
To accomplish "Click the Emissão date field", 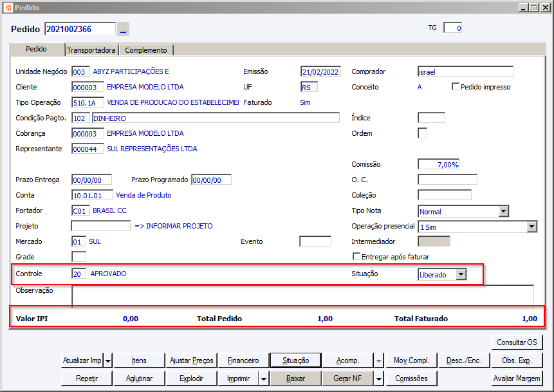I will click(321, 71).
